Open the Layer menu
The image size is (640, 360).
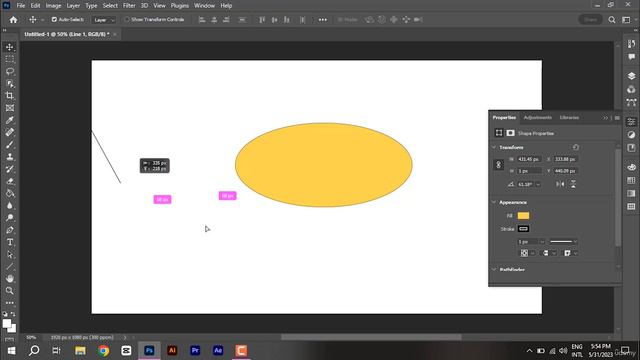click(73, 6)
